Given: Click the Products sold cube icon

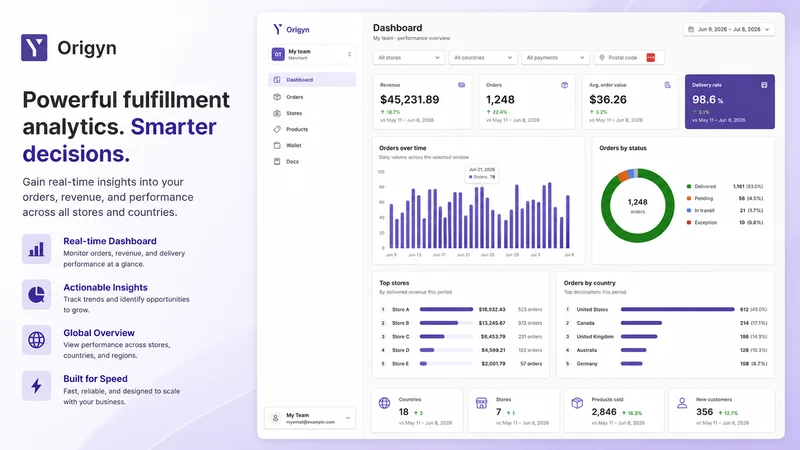Looking at the screenshot, I should 577,403.
